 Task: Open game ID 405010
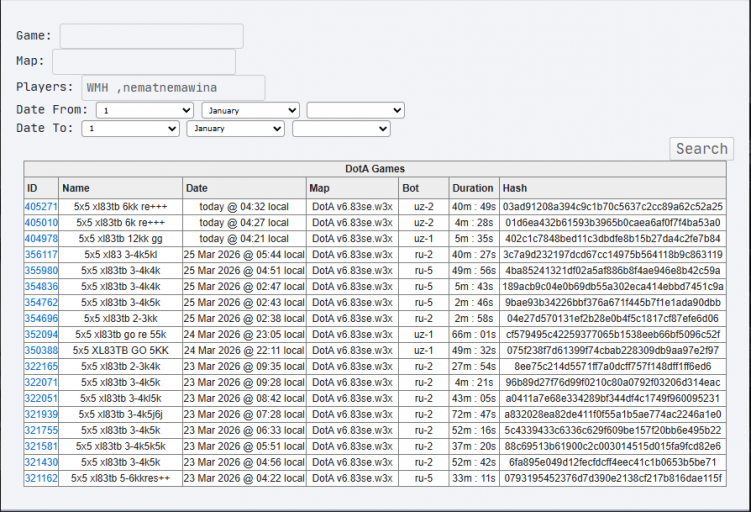(x=41, y=223)
